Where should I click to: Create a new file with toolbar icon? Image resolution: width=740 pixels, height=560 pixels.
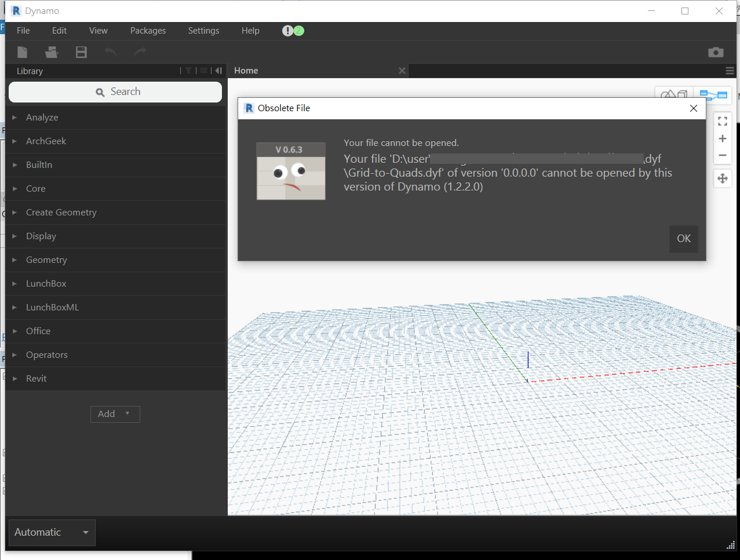[22, 52]
